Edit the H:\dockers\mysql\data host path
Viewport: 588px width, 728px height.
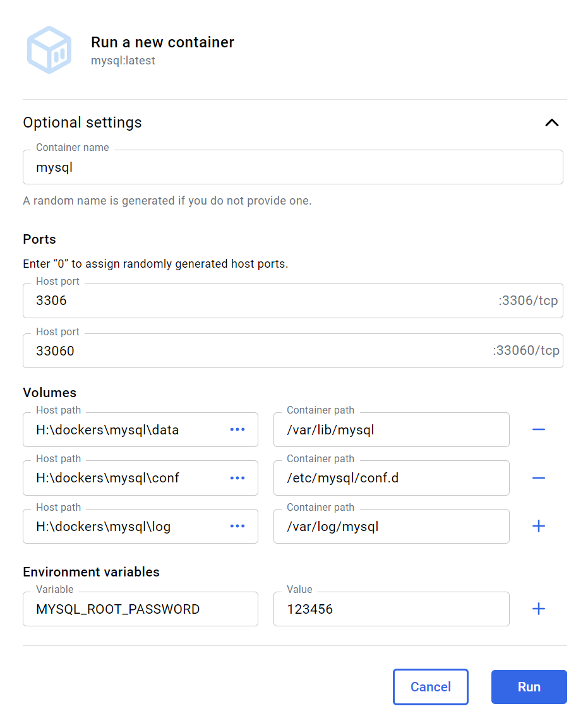126,430
